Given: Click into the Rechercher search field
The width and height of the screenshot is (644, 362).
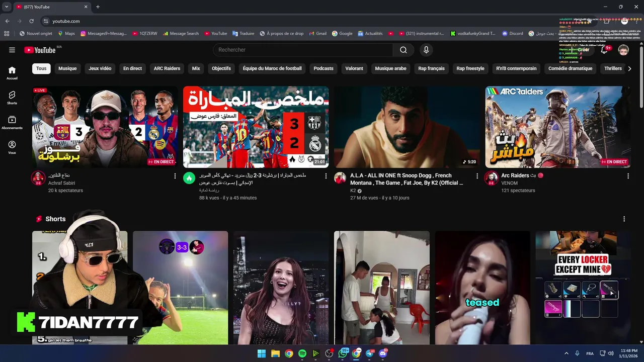Looking at the screenshot, I should pos(303,50).
